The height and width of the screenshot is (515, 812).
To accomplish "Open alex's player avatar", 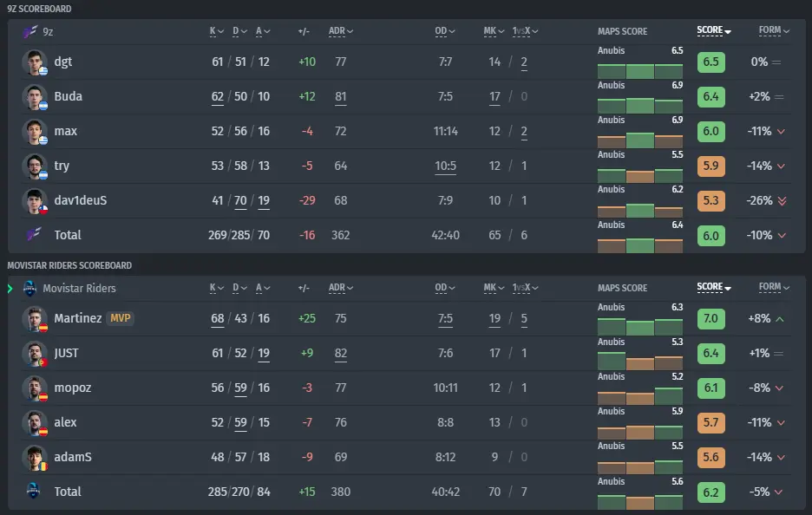I will click(x=35, y=423).
